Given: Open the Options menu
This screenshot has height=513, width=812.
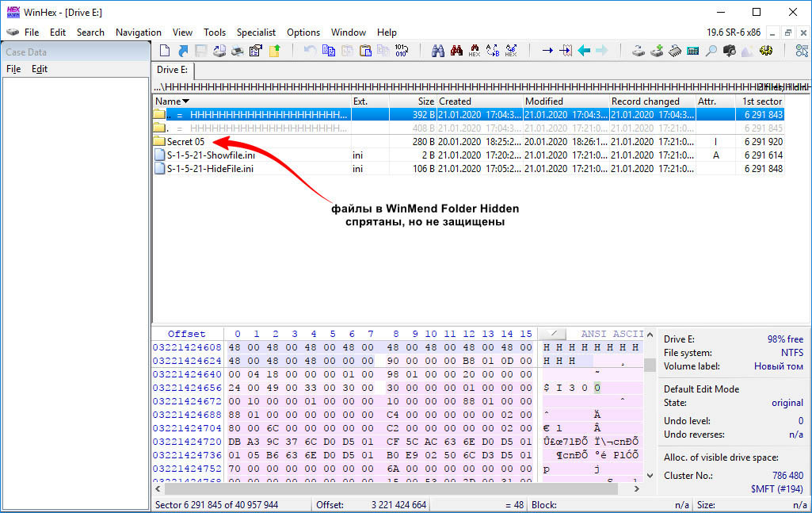Looking at the screenshot, I should click(303, 33).
